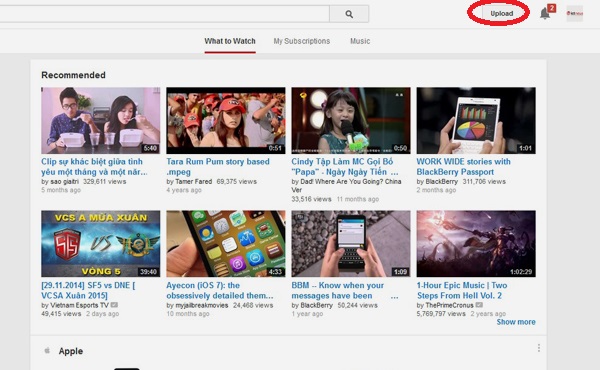Click the search magnifier button

349,14
